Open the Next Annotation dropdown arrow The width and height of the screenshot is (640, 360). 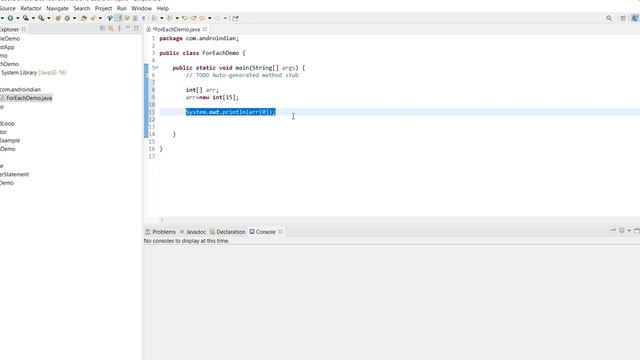coord(162,18)
